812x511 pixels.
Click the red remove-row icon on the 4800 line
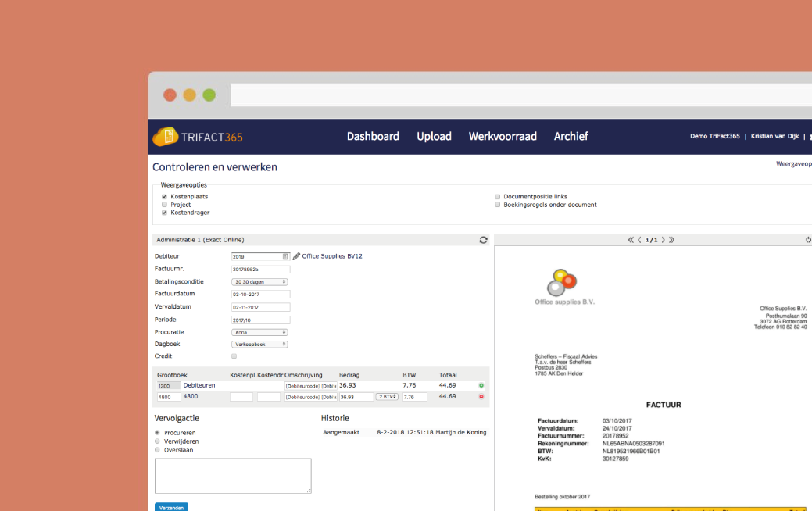tap(481, 397)
